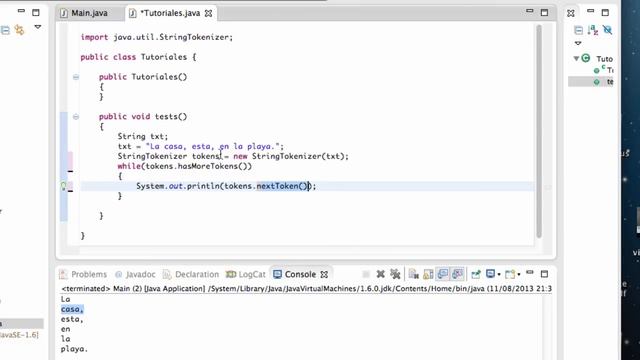
Task: Collapse the Tutoriales() constructor fold marker
Action: (76, 77)
